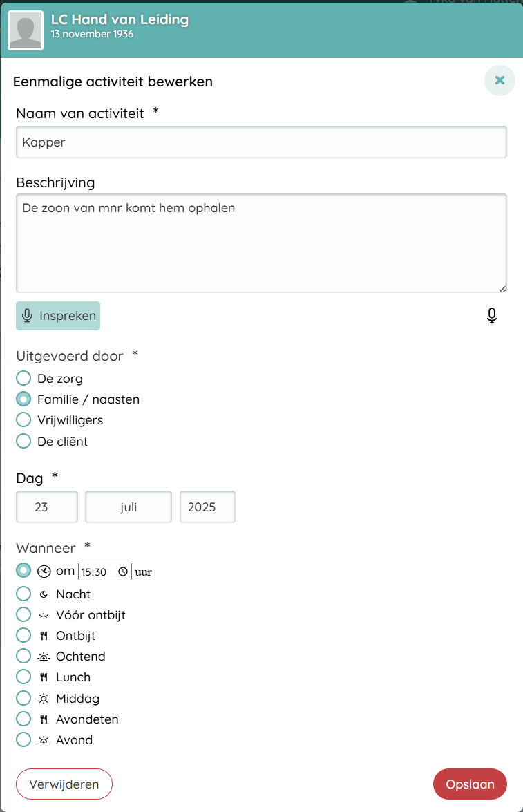Choose De cliënt radio option
The width and height of the screenshot is (523, 812).
coord(23,440)
